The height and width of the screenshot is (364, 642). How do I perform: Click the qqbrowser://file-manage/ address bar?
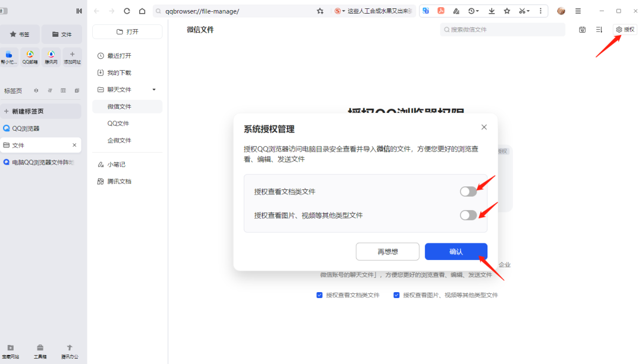pyautogui.click(x=240, y=11)
